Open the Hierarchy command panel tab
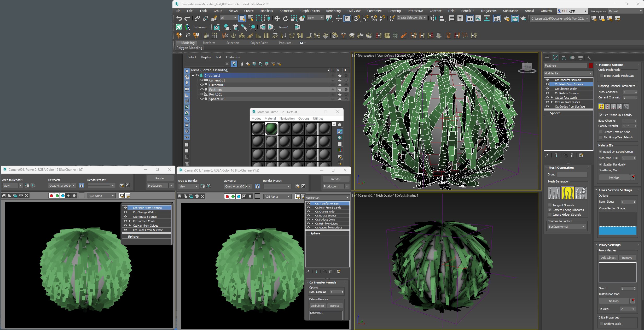644x330 pixels. 564,58
